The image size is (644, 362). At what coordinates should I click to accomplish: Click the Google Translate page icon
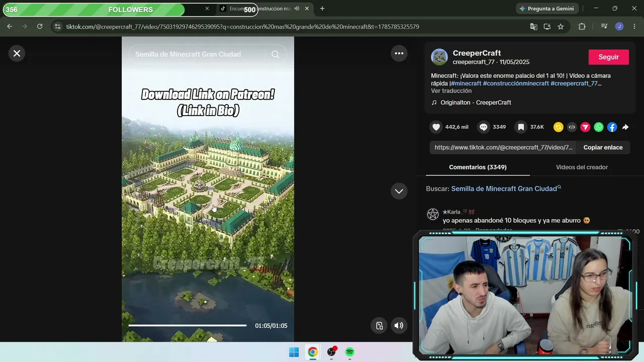pyautogui.click(x=534, y=27)
